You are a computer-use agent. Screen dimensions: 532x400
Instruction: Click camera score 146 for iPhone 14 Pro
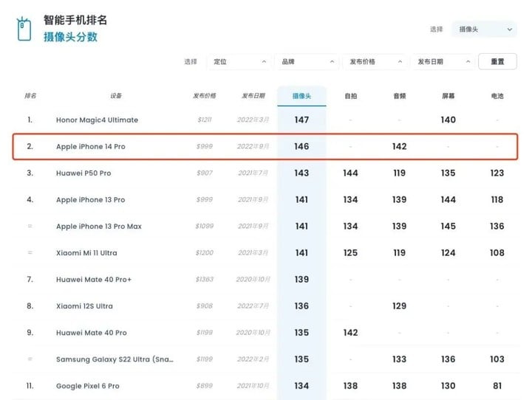pos(301,146)
